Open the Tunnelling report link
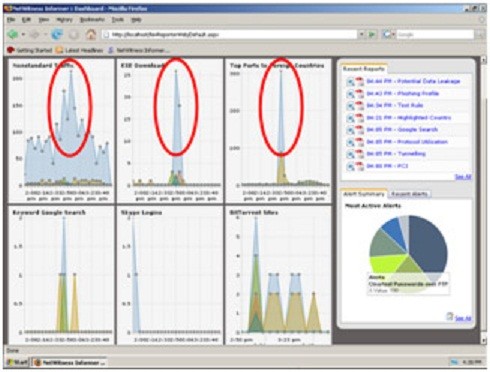 [x=396, y=154]
